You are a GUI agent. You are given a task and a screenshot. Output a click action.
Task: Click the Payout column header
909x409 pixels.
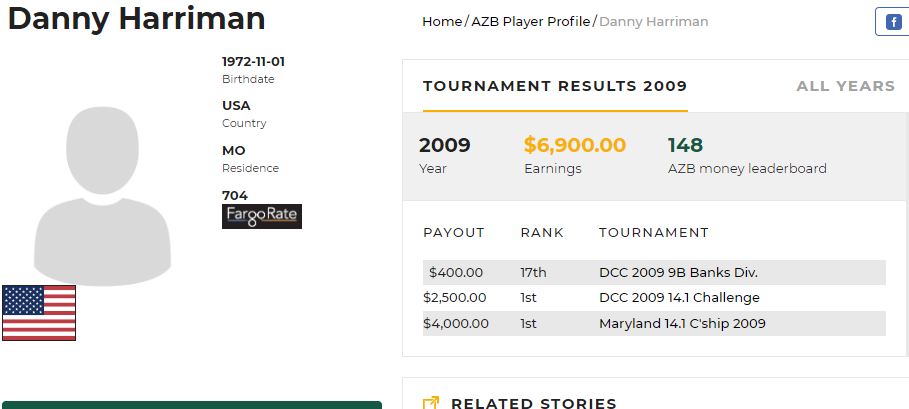pos(454,232)
